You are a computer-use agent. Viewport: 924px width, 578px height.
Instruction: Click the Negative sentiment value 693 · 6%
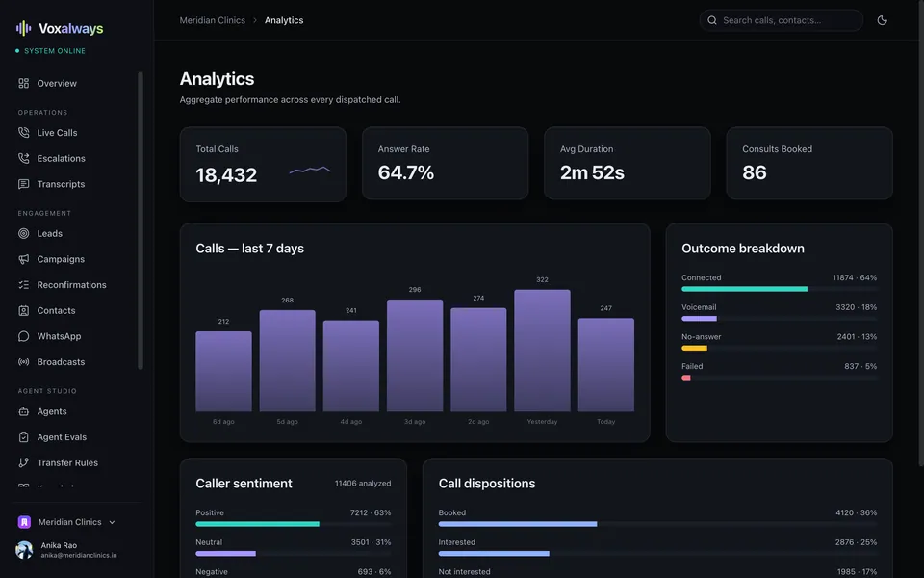(374, 571)
